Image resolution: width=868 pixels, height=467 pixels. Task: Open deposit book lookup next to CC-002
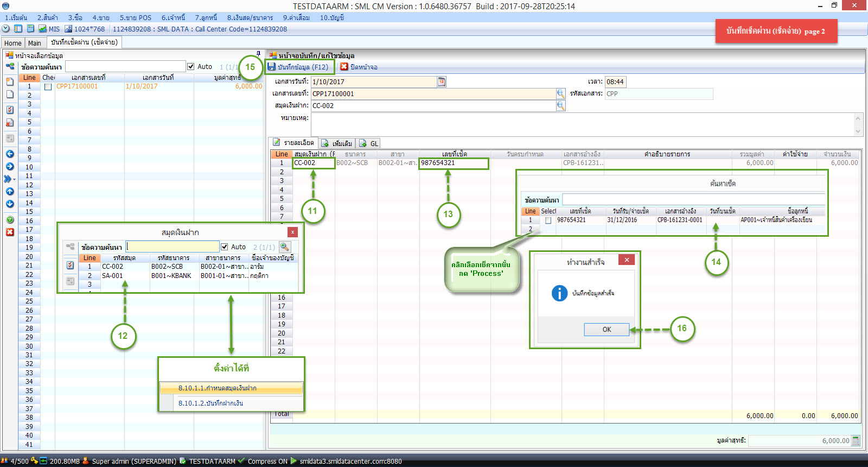(x=560, y=105)
